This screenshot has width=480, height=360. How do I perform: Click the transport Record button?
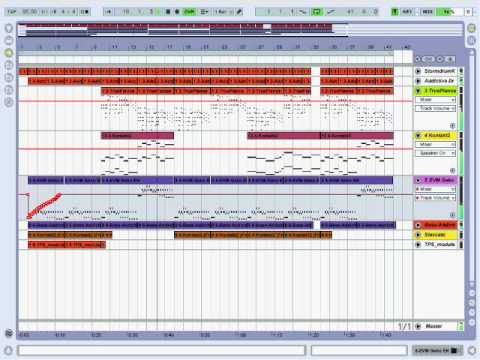(177, 12)
